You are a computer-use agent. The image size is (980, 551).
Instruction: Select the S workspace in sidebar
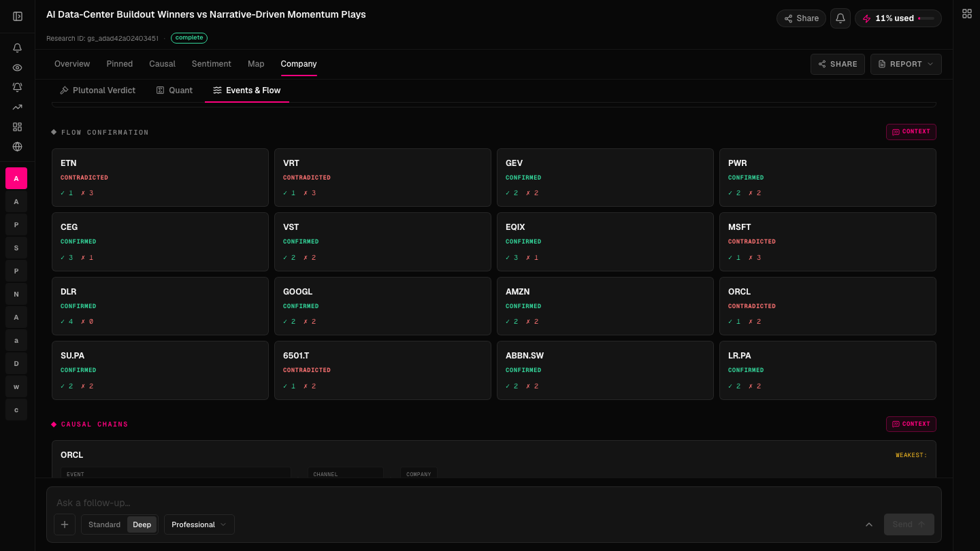[16, 248]
